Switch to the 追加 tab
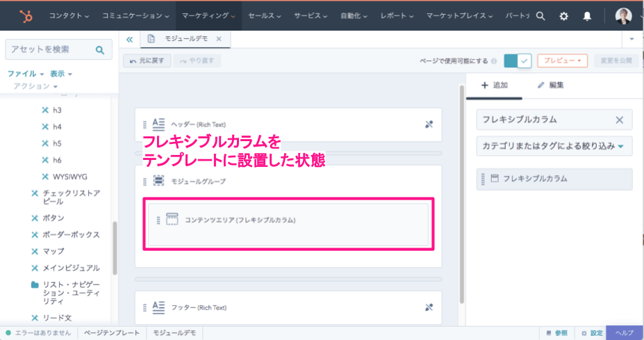The height and width of the screenshot is (340, 644). point(495,86)
